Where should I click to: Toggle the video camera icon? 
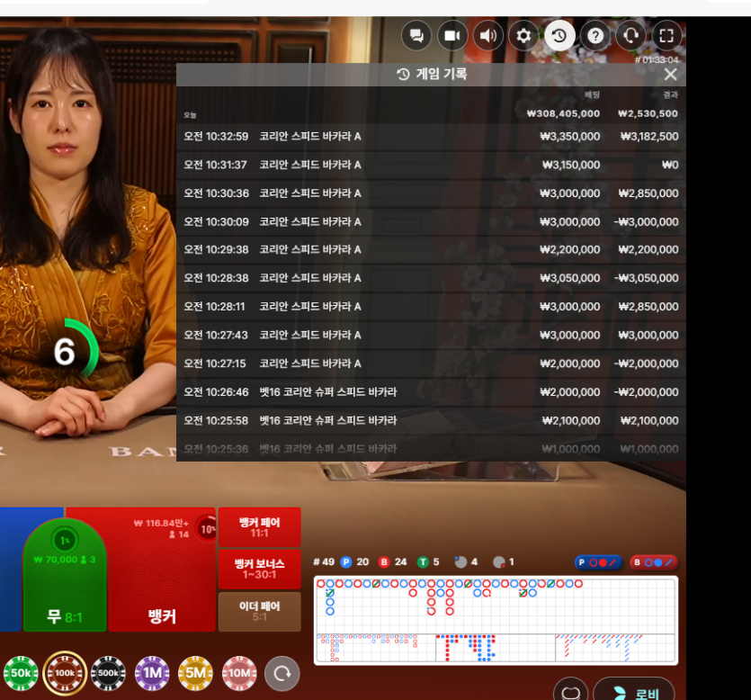tap(452, 35)
